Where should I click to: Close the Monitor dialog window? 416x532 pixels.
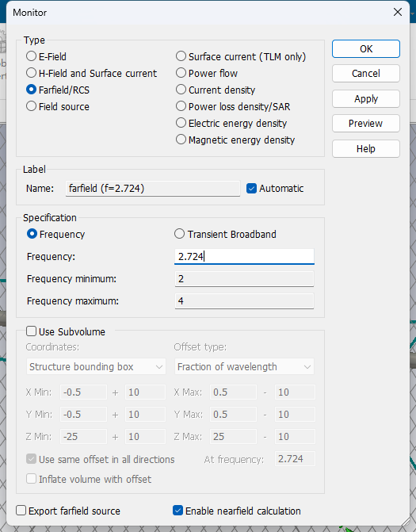click(x=397, y=12)
